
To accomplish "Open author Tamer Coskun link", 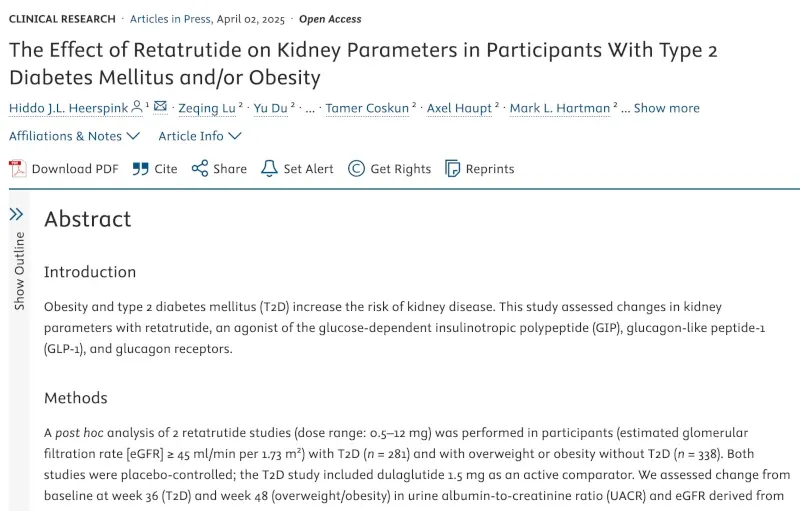I will [x=367, y=108].
